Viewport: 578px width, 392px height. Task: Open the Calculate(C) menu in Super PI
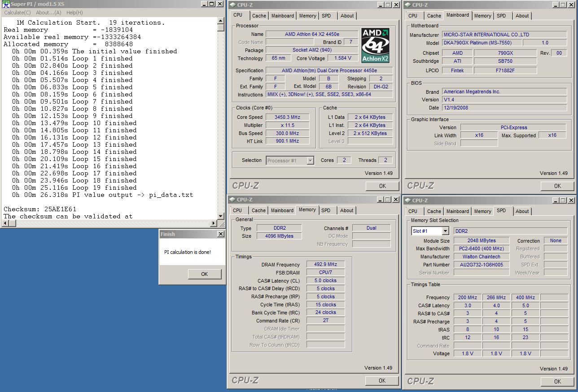click(x=18, y=13)
